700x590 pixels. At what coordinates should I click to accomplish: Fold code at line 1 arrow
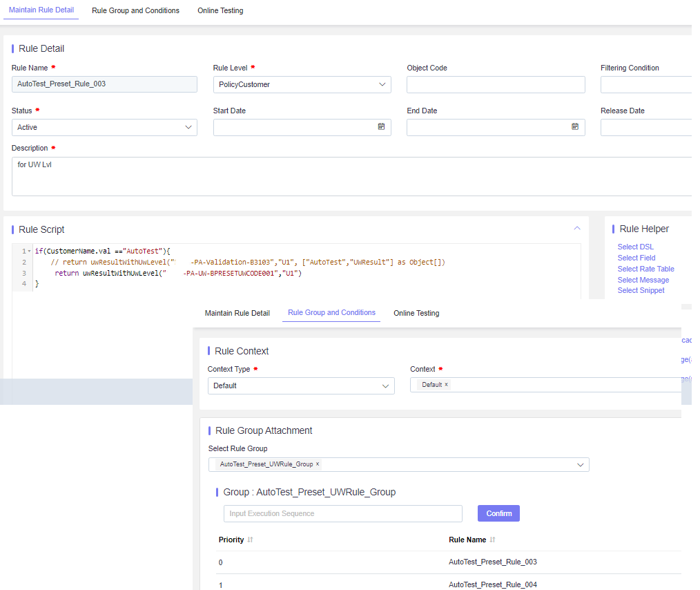coord(30,251)
